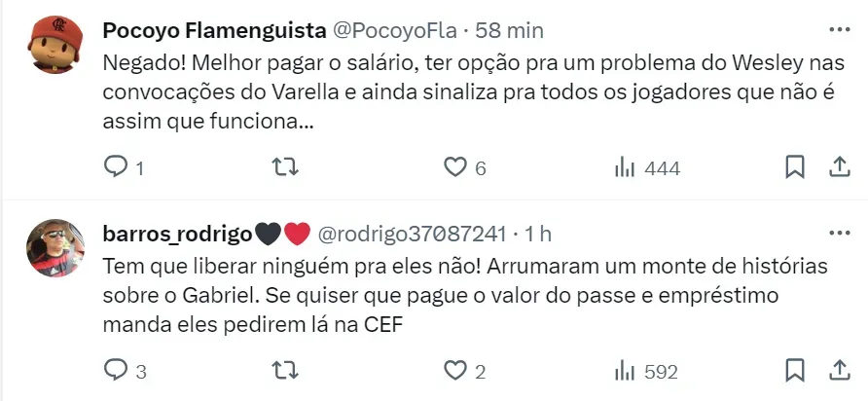
Task: Like Pocoyo Flamenguista's tweet
Action: point(454,167)
